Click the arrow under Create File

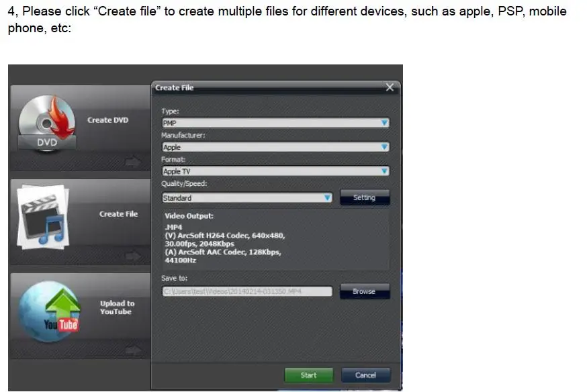(133, 256)
